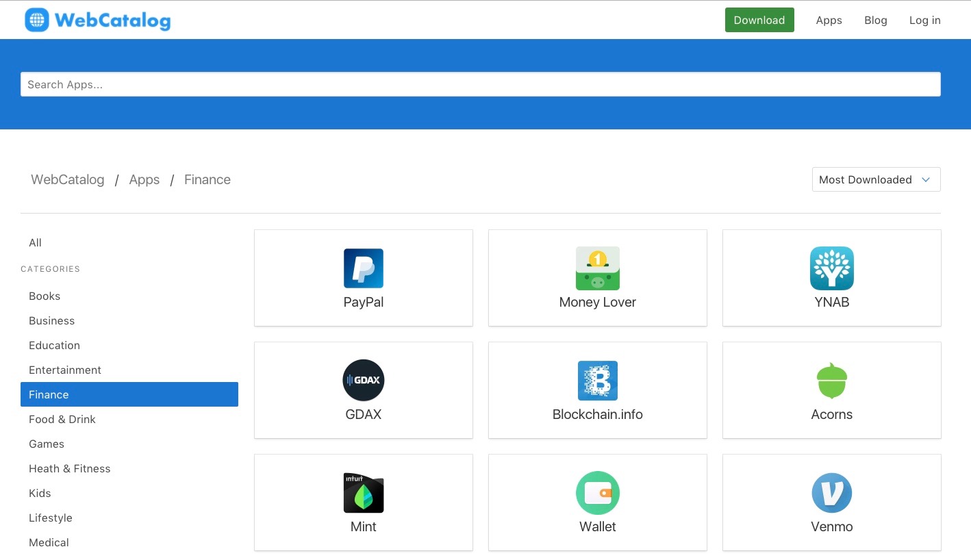The height and width of the screenshot is (560, 971).
Task: Select the Food & Drink category
Action: click(x=129, y=419)
